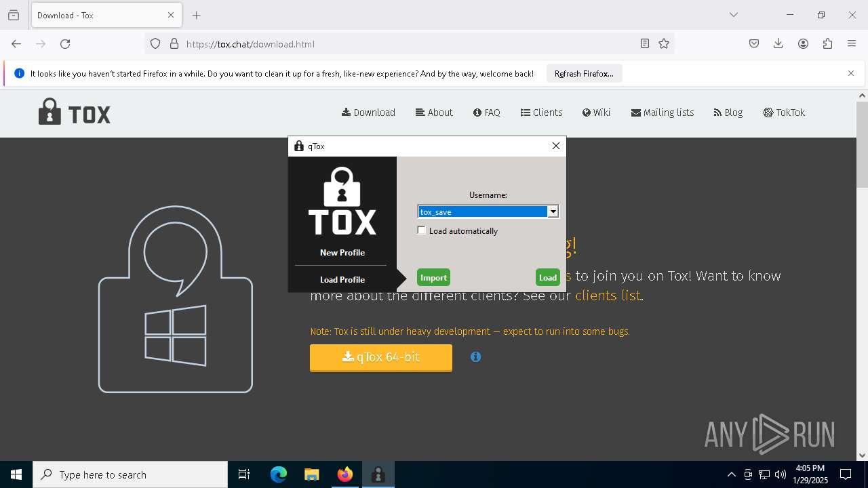Go to FAQ page on Tox site
The image size is (868, 488).
(487, 113)
